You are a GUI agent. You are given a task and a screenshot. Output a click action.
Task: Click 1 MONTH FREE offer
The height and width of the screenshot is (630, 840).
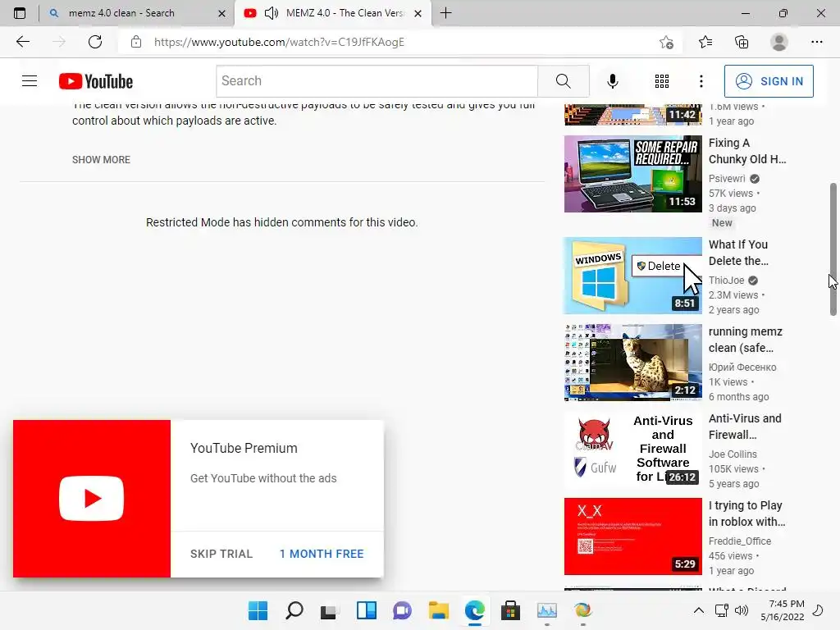point(322,554)
